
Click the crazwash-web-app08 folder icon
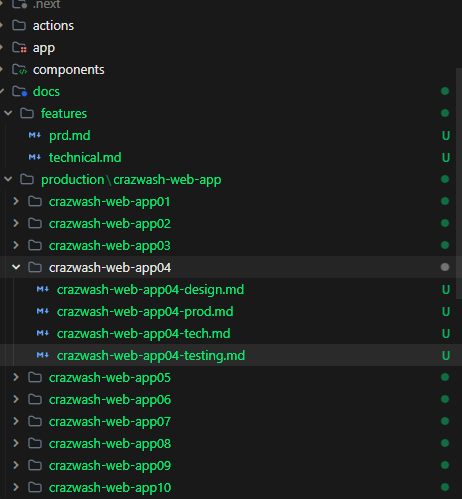point(35,443)
